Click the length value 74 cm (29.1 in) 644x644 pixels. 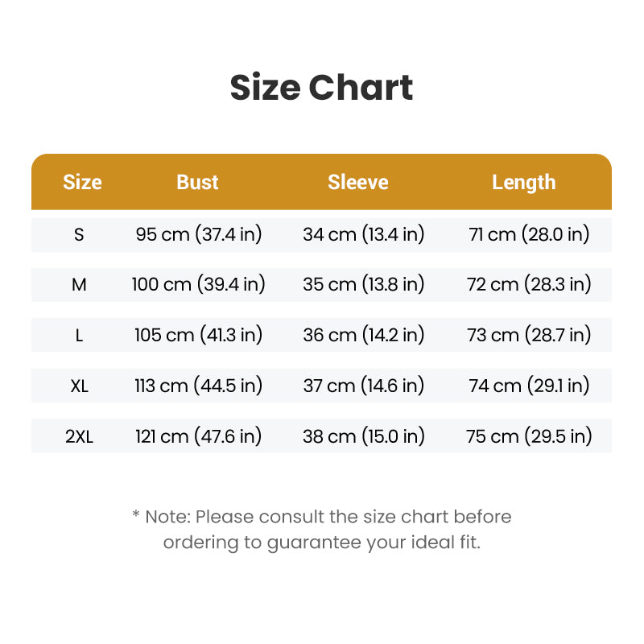coord(530,386)
